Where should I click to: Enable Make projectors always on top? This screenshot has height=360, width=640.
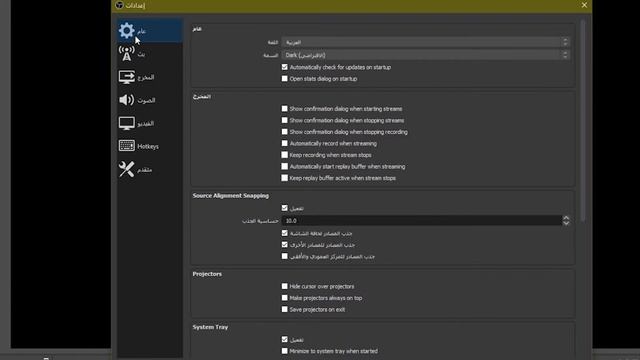tap(284, 298)
